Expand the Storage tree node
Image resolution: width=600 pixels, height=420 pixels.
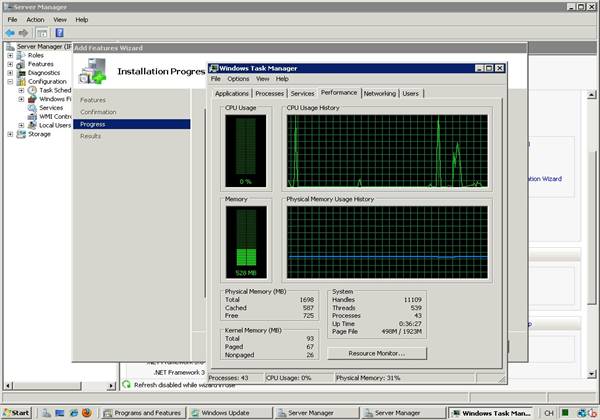(x=10, y=134)
